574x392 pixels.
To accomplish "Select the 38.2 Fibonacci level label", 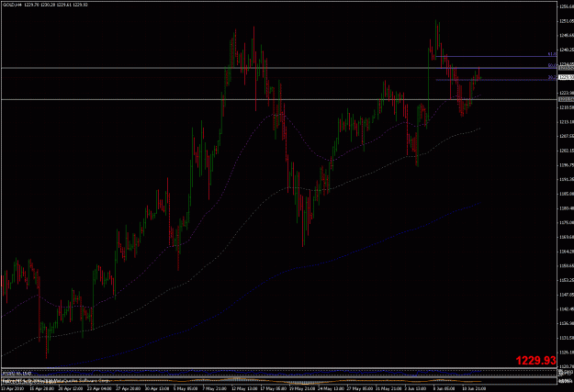I will tap(552, 77).
